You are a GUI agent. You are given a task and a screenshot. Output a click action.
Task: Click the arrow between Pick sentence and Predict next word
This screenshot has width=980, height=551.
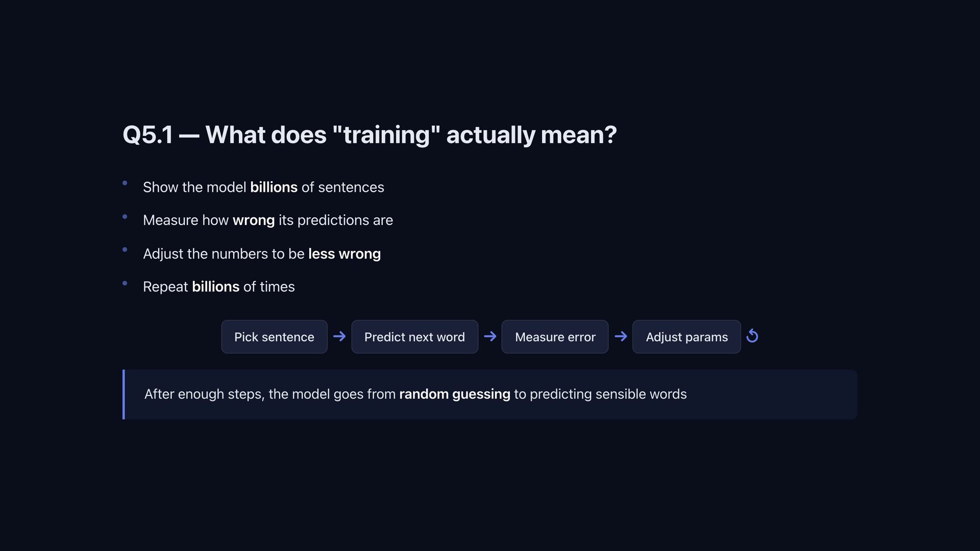pyautogui.click(x=339, y=336)
